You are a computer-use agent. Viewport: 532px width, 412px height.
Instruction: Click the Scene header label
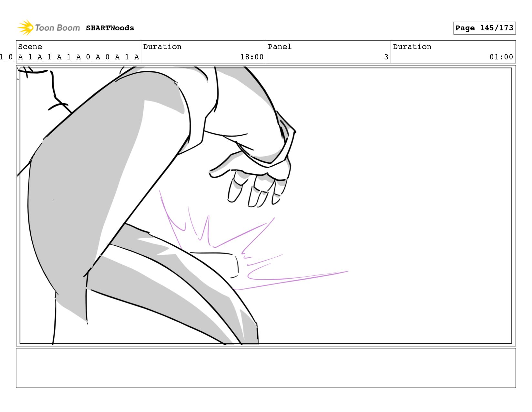click(30, 47)
